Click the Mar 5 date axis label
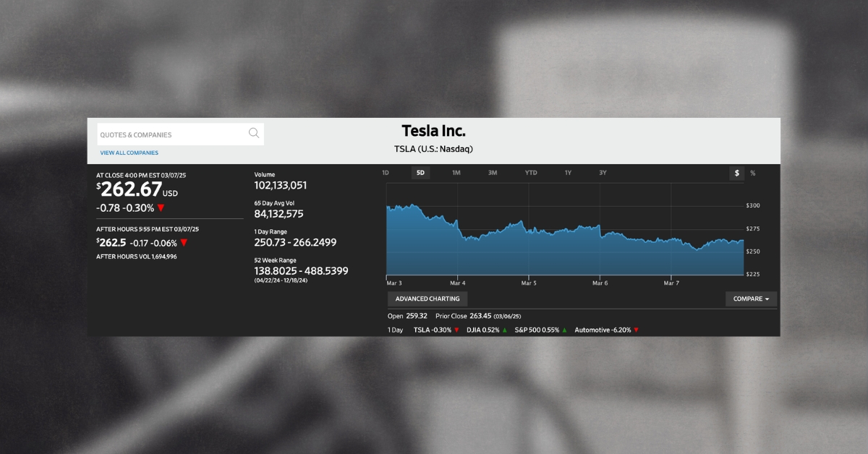Image resolution: width=868 pixels, height=454 pixels. (x=529, y=283)
